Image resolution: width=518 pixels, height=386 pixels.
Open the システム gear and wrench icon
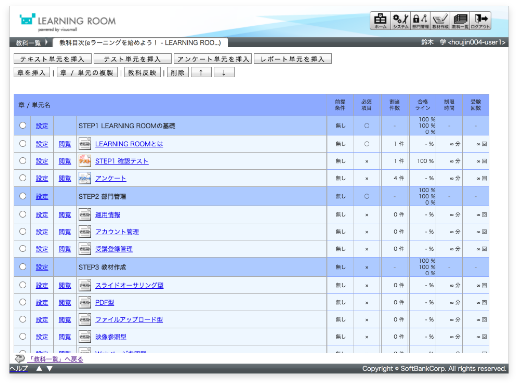pyautogui.click(x=400, y=21)
